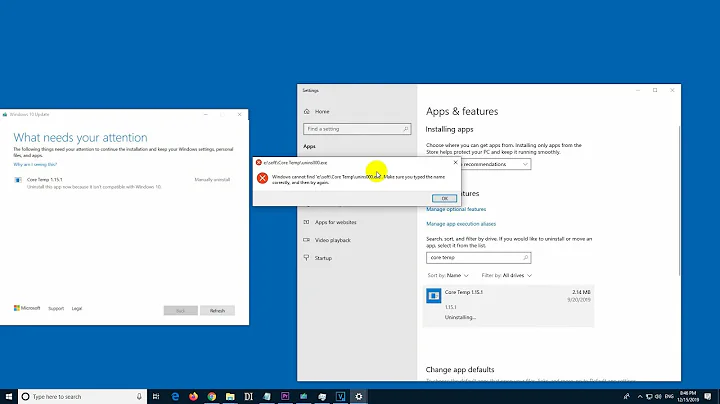
Task: Open Action Center notifications icon
Action: [708, 396]
